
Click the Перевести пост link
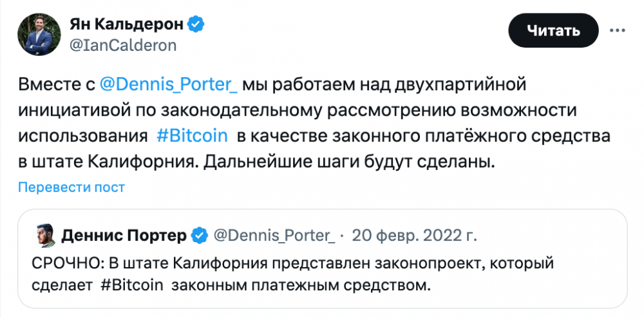click(71, 187)
